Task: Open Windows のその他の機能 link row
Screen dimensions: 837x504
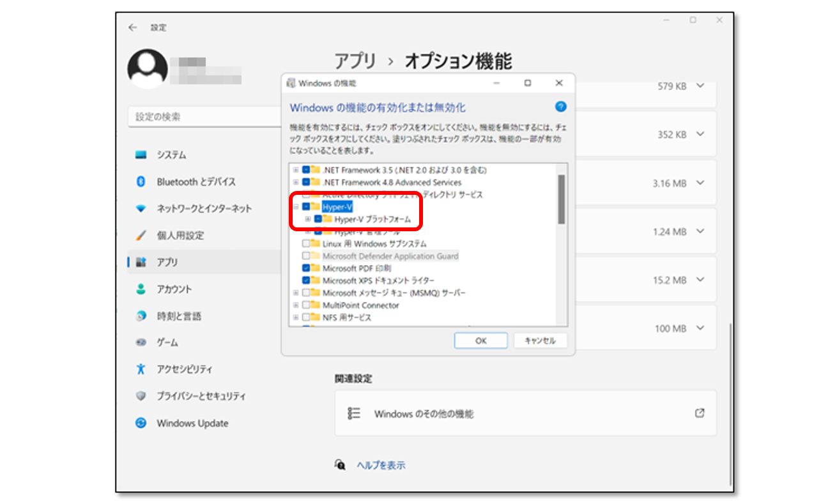Action: pos(525,413)
